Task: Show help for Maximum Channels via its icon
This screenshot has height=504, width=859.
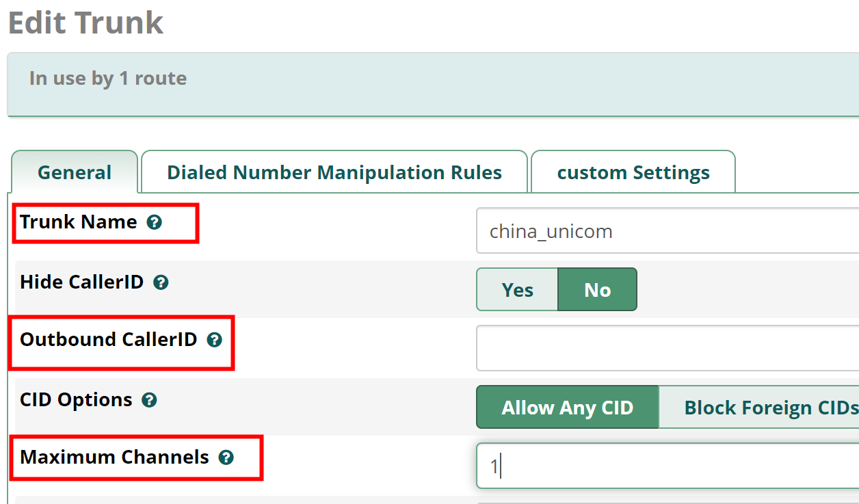Action: click(226, 457)
